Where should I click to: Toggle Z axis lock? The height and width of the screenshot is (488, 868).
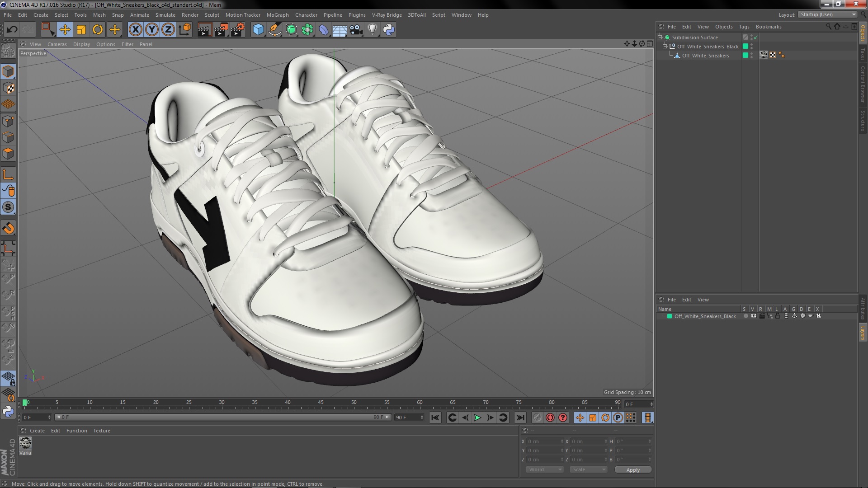tap(168, 30)
